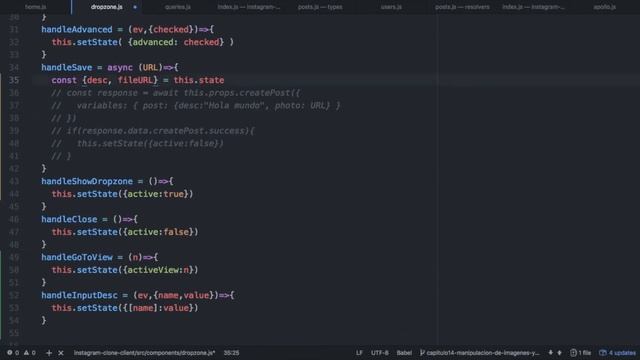Viewport: 640px width, 360px height.
Task: Click the const keyword on line 35
Action: [x=64, y=80]
